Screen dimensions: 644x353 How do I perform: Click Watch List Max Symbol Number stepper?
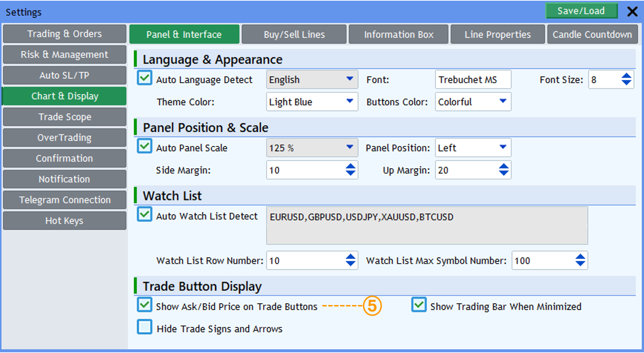coord(580,260)
